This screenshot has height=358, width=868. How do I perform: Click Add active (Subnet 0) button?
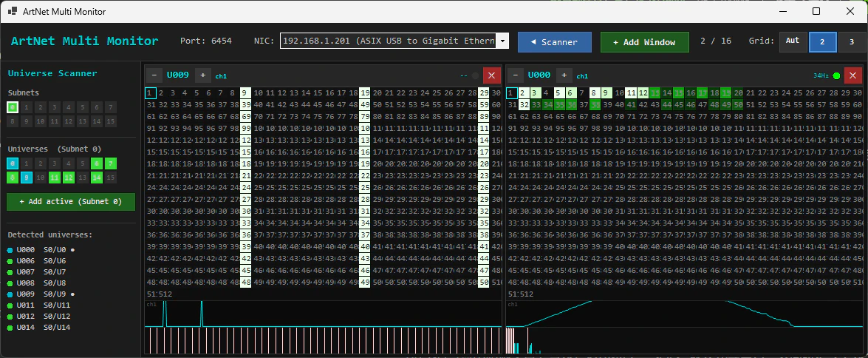coord(71,202)
